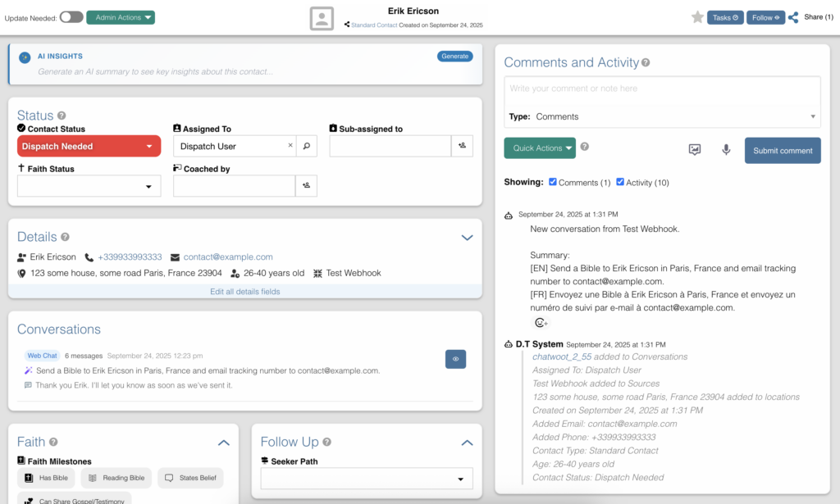
Task: Click add-user icon beside Coached by field
Action: (306, 186)
